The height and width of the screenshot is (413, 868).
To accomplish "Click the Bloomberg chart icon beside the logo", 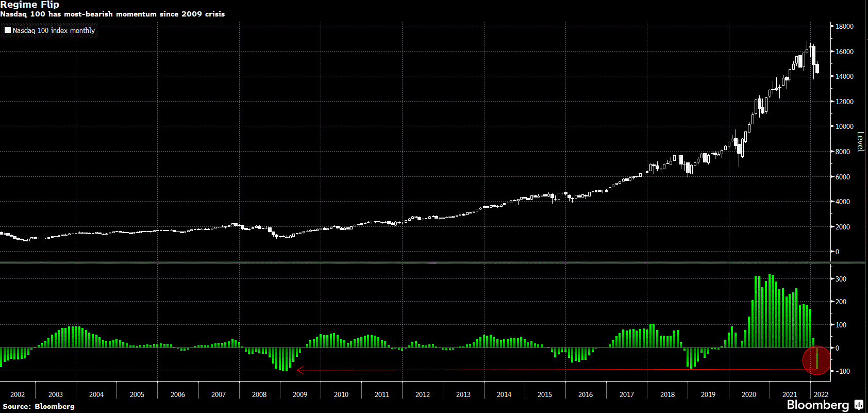I will click(859, 405).
